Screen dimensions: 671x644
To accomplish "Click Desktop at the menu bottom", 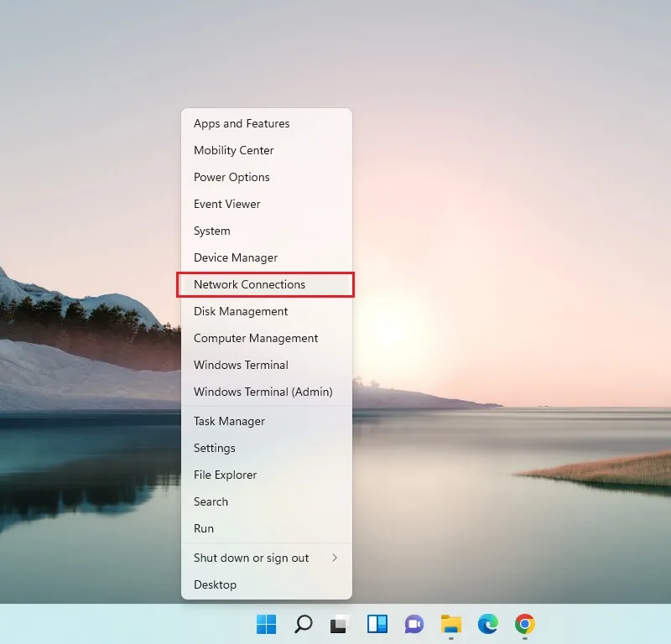I will coord(267,585).
